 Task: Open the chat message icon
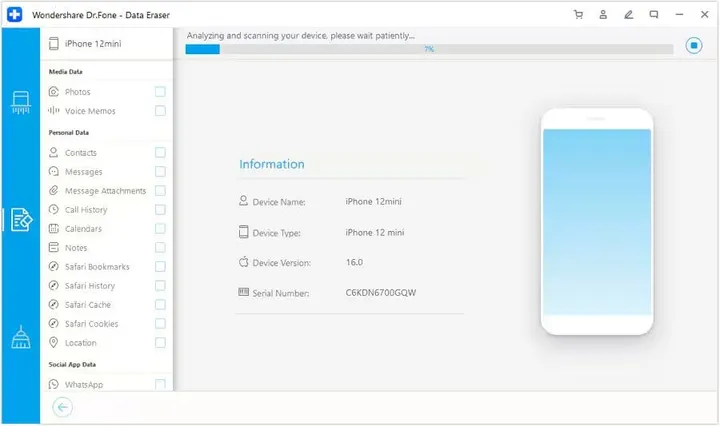tap(654, 15)
